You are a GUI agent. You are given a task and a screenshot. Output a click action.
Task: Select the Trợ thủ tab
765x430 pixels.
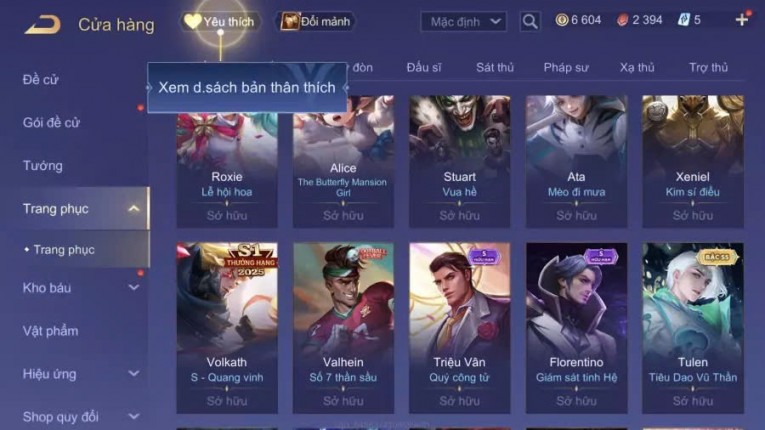click(x=708, y=67)
